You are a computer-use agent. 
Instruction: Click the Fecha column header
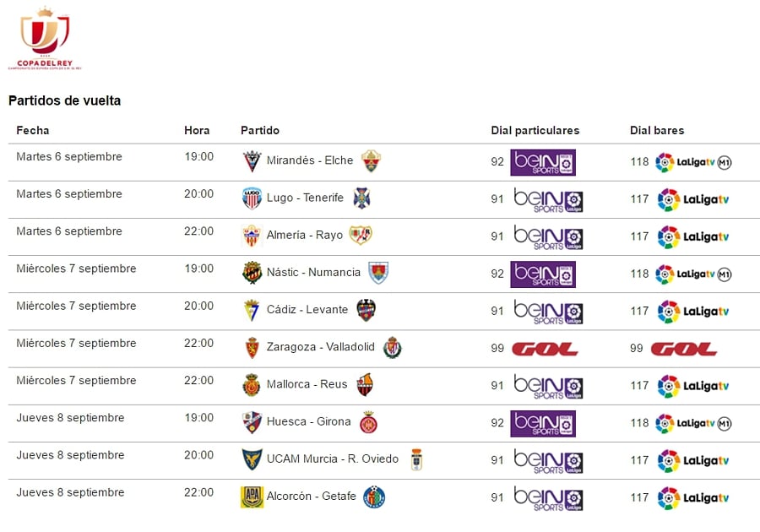(x=33, y=131)
